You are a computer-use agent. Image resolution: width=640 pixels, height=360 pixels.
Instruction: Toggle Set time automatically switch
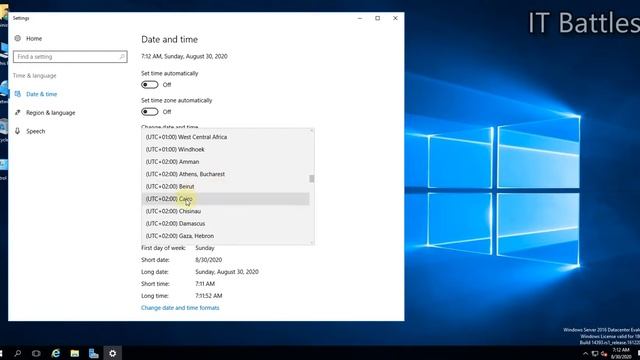point(149,84)
